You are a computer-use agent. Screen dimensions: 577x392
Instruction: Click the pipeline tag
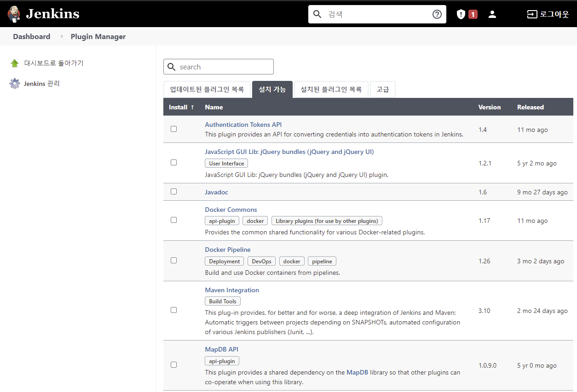point(322,261)
